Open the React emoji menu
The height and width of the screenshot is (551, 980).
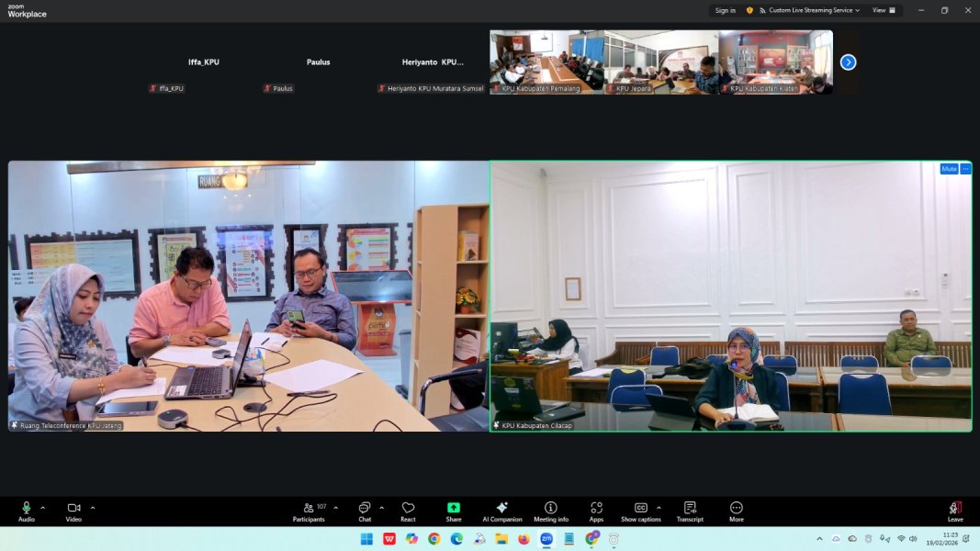point(408,511)
